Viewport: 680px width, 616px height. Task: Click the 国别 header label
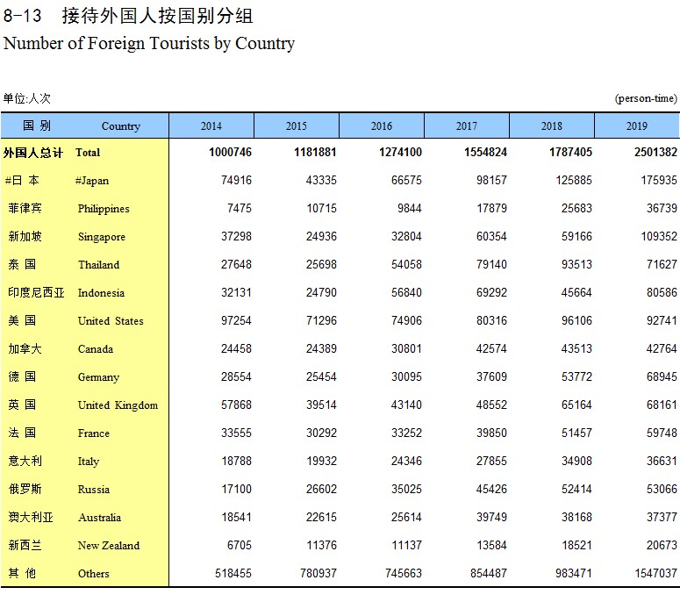point(37,125)
